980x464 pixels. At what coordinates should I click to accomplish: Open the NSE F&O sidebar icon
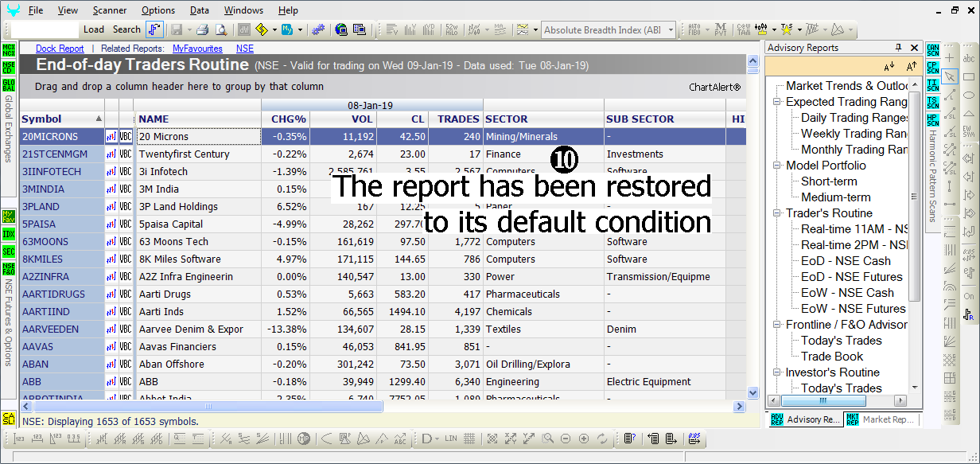[9, 270]
